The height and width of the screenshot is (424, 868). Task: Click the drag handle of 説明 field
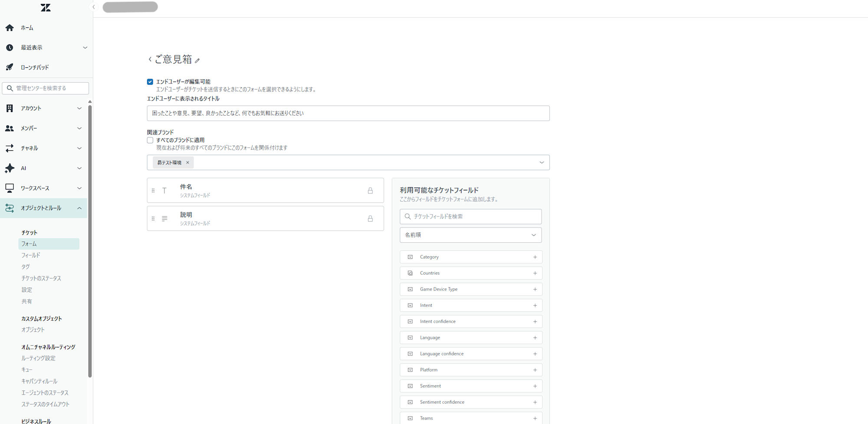[x=153, y=218]
